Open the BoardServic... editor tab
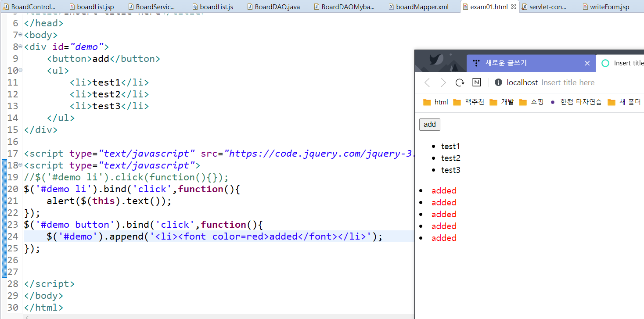 point(151,7)
